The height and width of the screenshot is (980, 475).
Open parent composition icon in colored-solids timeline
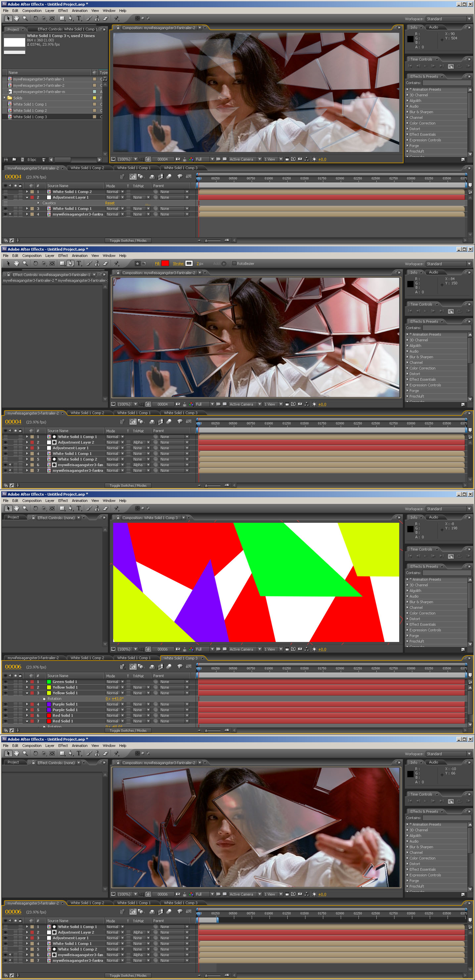point(122,666)
